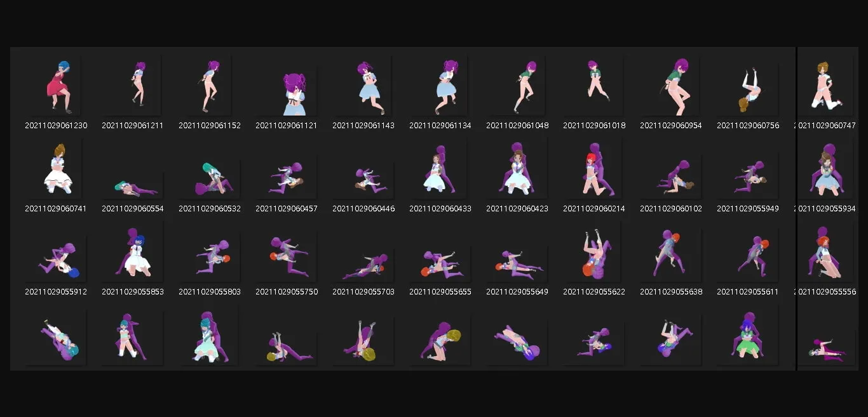Click the item named 20211029061152

[210, 87]
